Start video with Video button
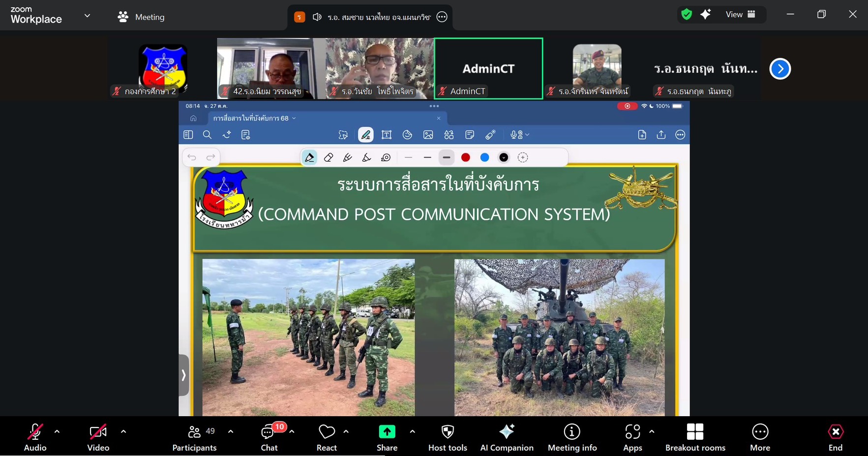This screenshot has height=456, width=868. pyautogui.click(x=98, y=432)
